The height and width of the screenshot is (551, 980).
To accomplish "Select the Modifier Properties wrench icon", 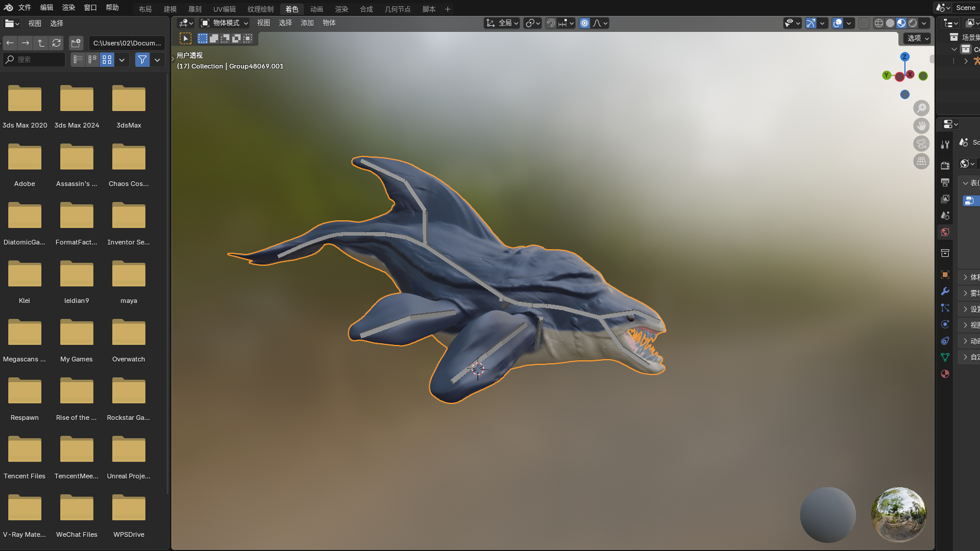I will (945, 292).
